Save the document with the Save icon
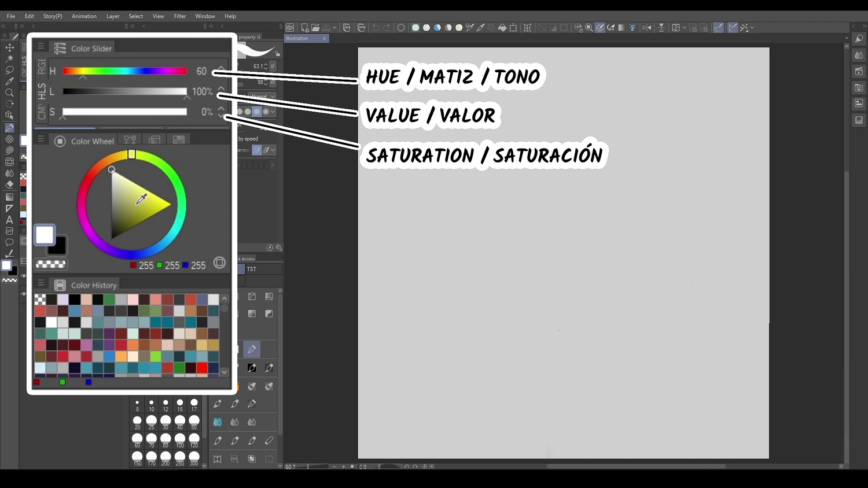The height and width of the screenshot is (488, 868). tap(326, 27)
